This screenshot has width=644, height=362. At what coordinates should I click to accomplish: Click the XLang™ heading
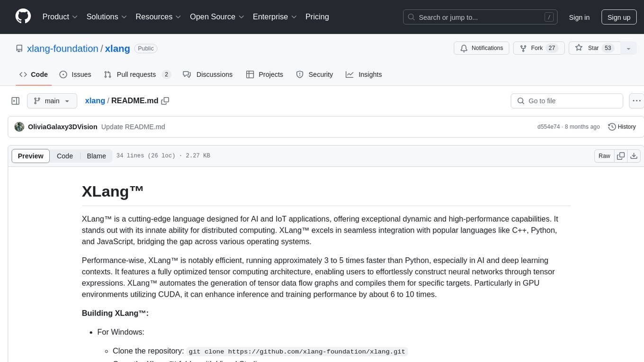click(x=113, y=191)
